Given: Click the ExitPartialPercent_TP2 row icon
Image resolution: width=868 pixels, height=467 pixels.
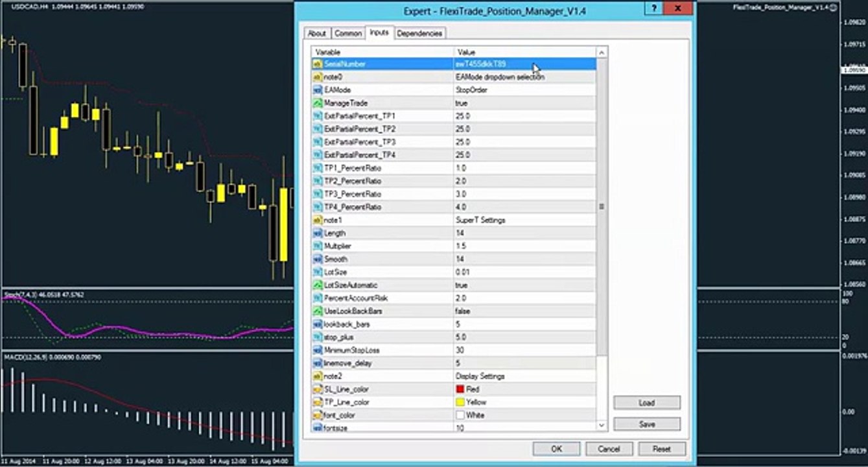Looking at the screenshot, I should pyautogui.click(x=318, y=129).
